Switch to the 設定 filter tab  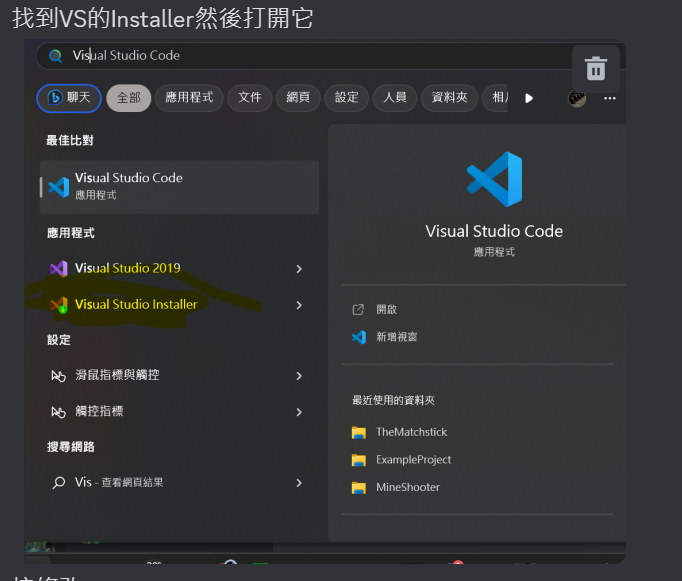point(347,98)
